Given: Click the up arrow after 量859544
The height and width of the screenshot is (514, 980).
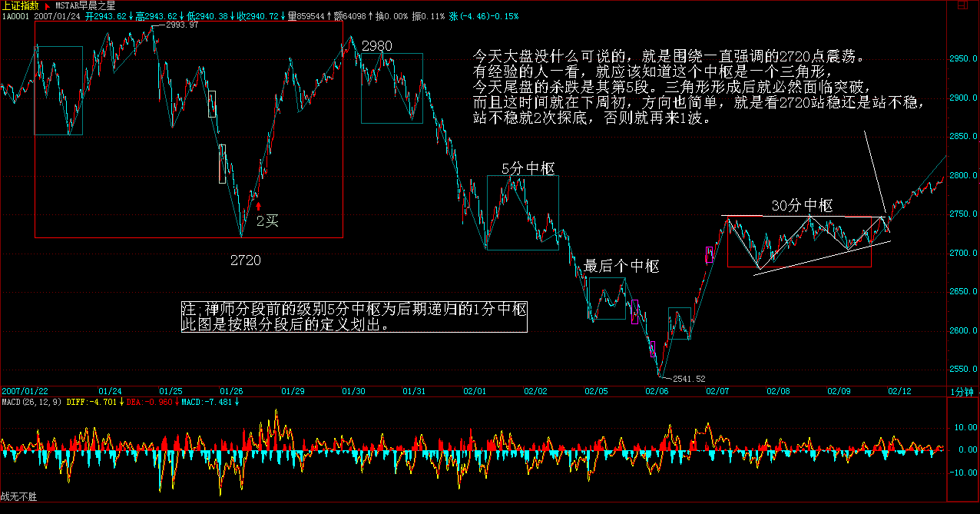Looking at the screenshot, I should pyautogui.click(x=329, y=16).
